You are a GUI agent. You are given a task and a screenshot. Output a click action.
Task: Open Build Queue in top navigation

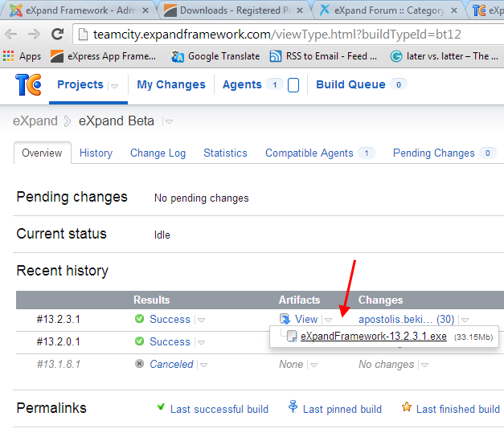click(x=350, y=84)
